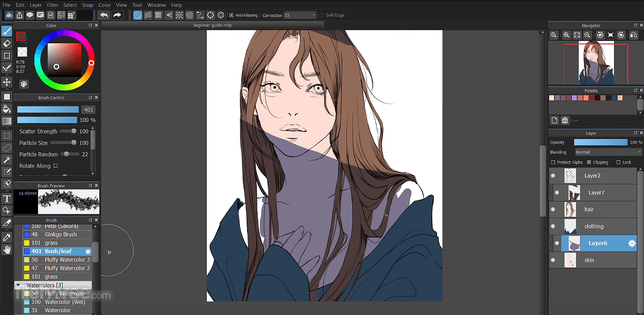Screen dimensions: 644x315
Task: Select the Eraser tool
Action: pyautogui.click(x=7, y=43)
